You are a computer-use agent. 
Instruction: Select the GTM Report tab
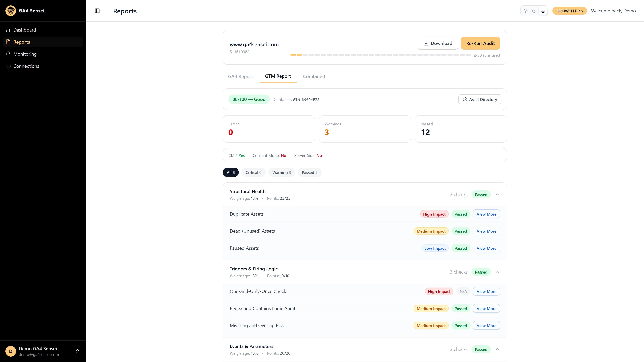pyautogui.click(x=278, y=76)
